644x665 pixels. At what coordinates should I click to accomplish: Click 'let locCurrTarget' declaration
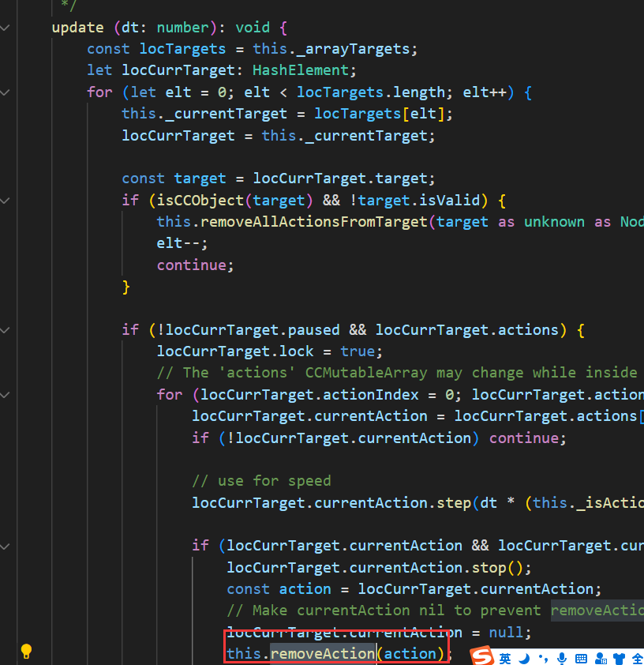click(x=160, y=70)
